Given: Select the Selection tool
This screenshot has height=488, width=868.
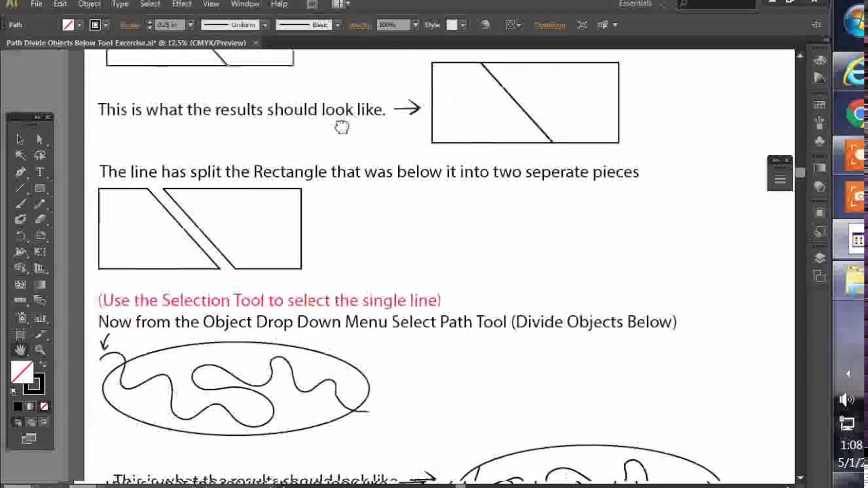Looking at the screenshot, I should (x=20, y=139).
